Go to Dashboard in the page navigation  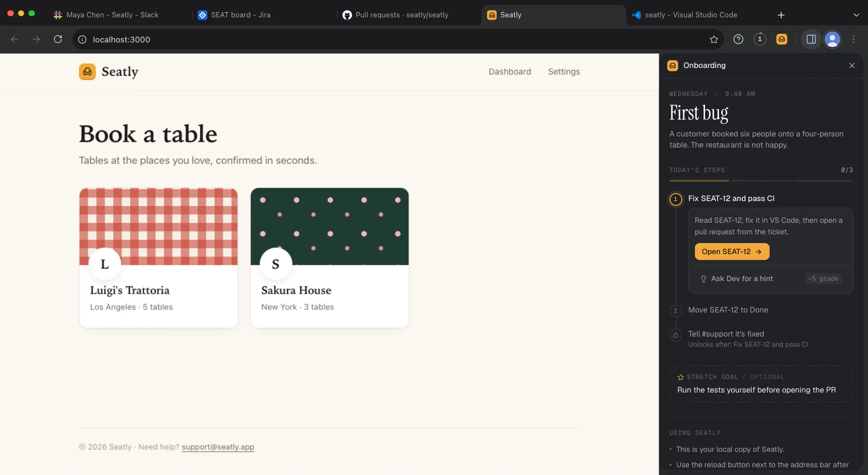(510, 72)
